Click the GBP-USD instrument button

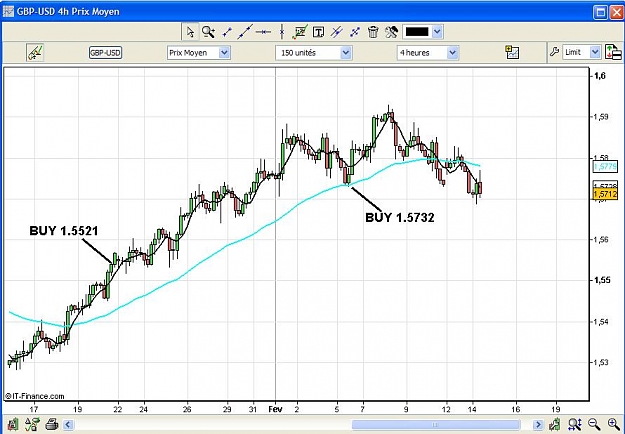105,53
